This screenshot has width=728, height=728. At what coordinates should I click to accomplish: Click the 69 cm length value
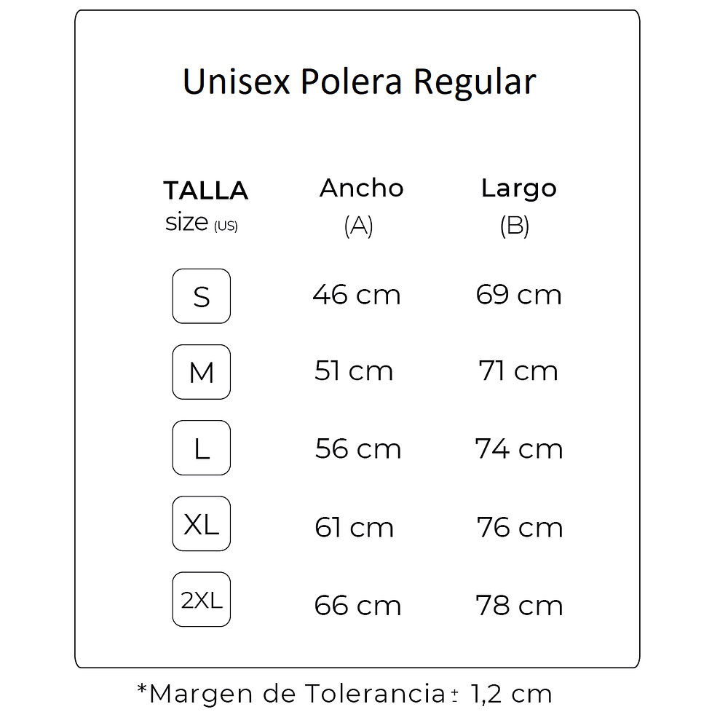pyautogui.click(x=518, y=295)
